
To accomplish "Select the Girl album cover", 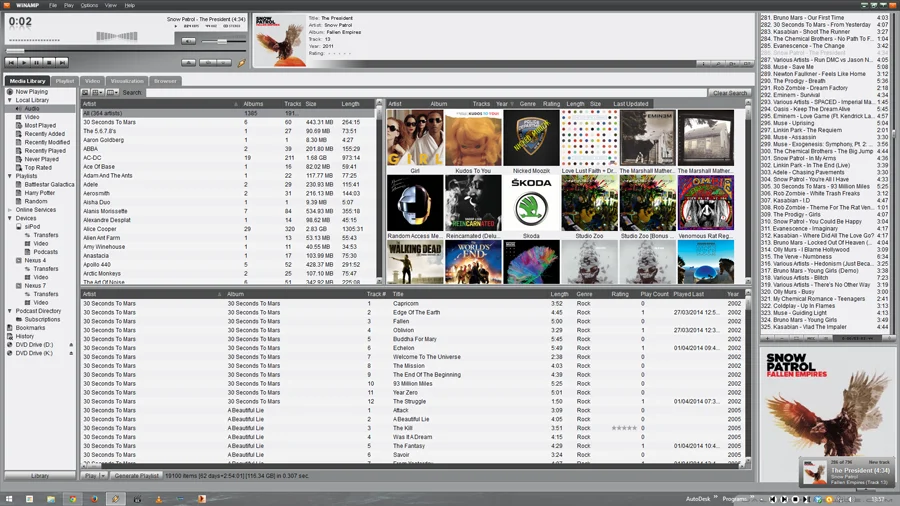I will click(x=415, y=138).
